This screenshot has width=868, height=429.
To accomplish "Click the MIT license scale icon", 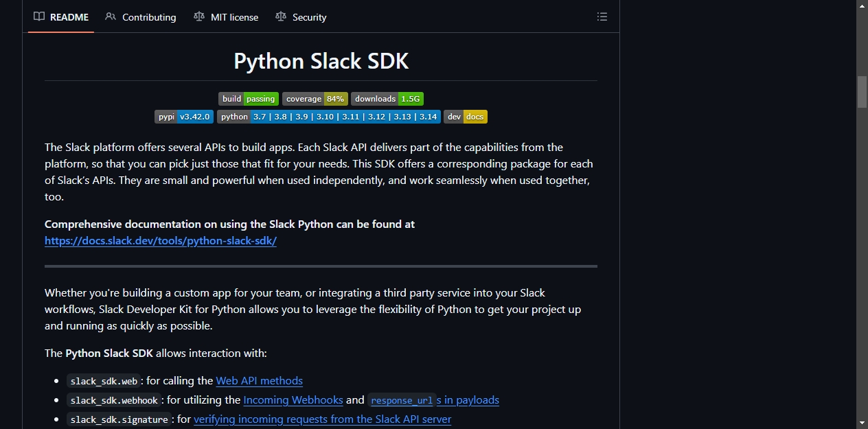I will pyautogui.click(x=199, y=16).
